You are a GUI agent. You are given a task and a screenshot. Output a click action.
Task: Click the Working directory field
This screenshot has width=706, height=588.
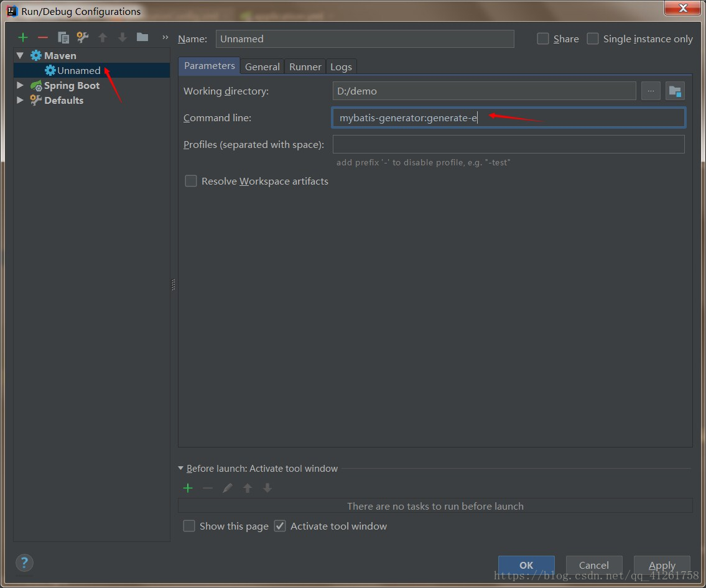coord(484,91)
